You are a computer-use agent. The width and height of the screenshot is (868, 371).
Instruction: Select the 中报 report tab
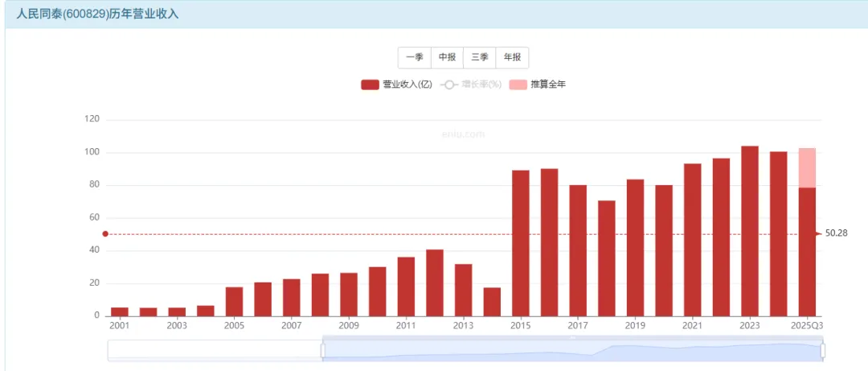[x=447, y=58]
